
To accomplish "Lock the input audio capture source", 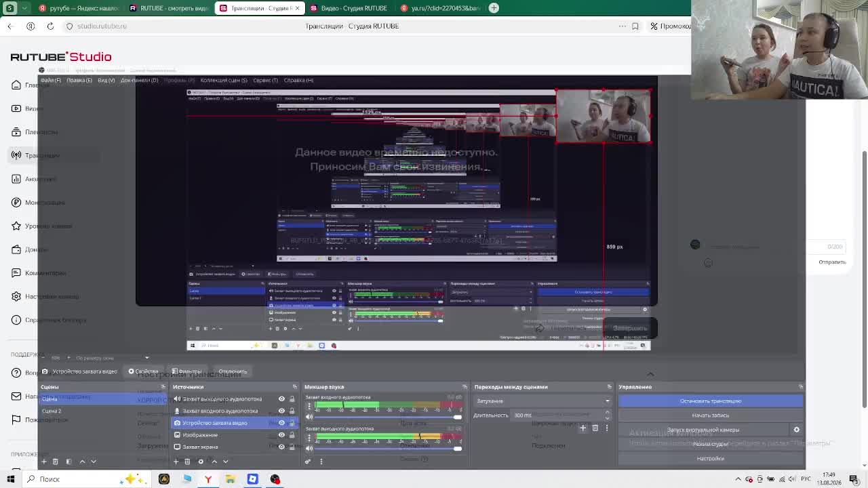I will (x=292, y=411).
